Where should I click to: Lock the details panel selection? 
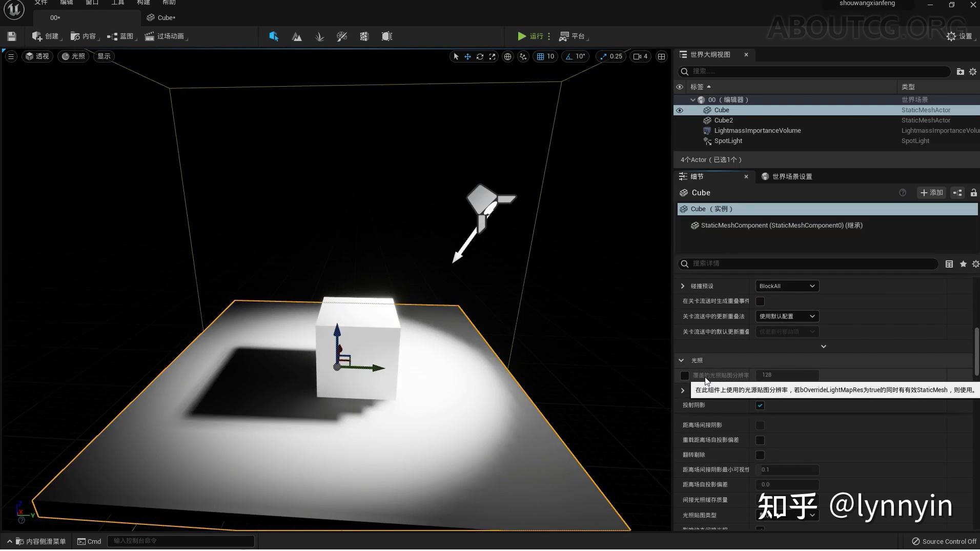coord(973,193)
